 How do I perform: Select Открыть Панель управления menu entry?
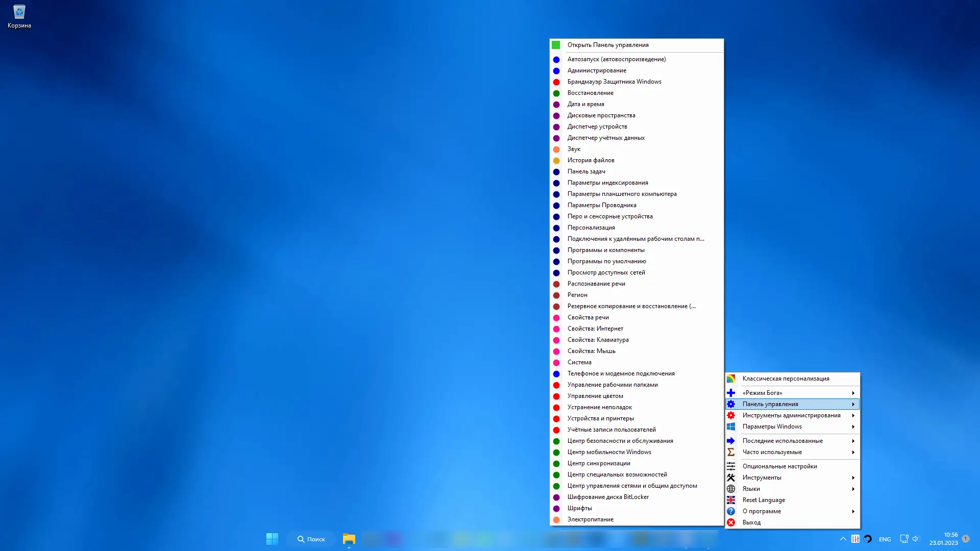[x=607, y=45]
